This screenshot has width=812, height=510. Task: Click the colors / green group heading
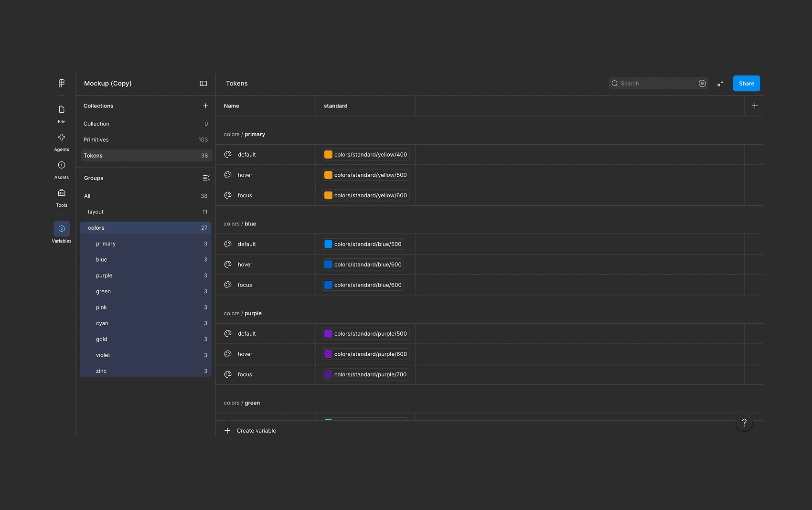tap(242, 403)
